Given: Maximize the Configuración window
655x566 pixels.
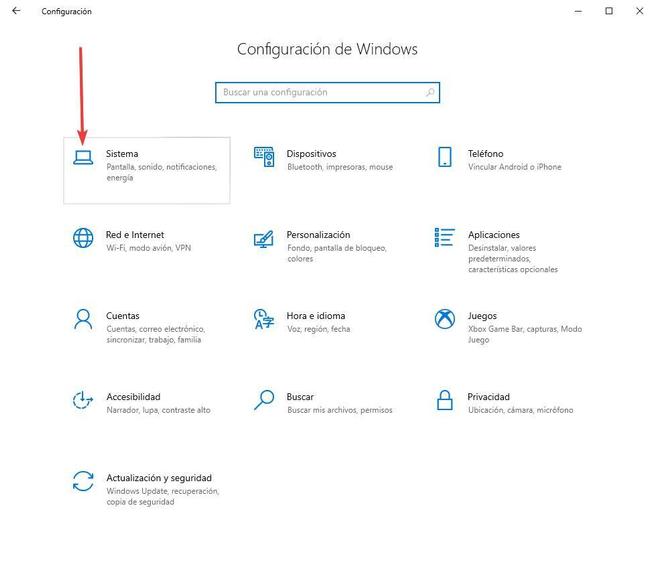Looking at the screenshot, I should click(x=609, y=11).
